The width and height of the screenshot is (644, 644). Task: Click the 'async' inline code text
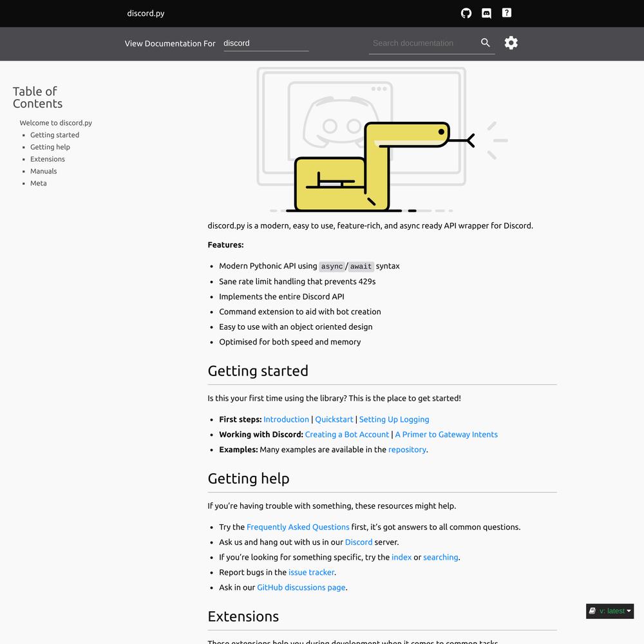(332, 266)
